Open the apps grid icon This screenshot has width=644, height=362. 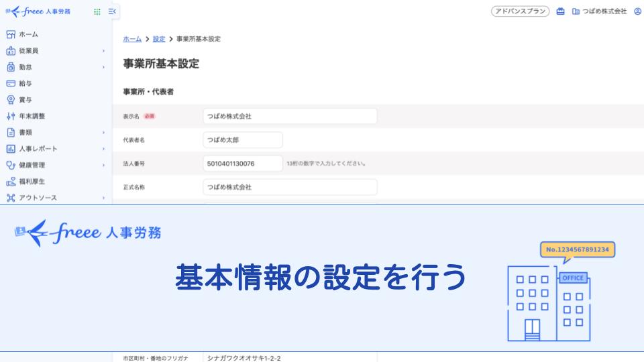(x=97, y=11)
